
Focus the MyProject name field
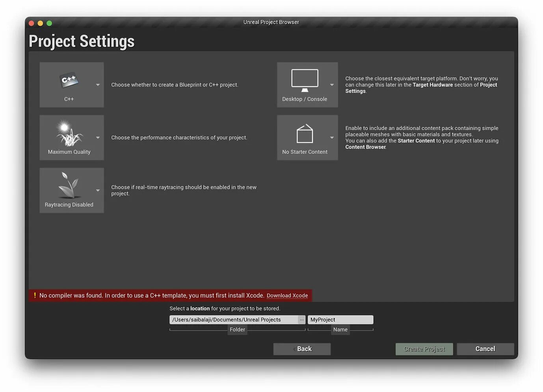(x=340, y=320)
